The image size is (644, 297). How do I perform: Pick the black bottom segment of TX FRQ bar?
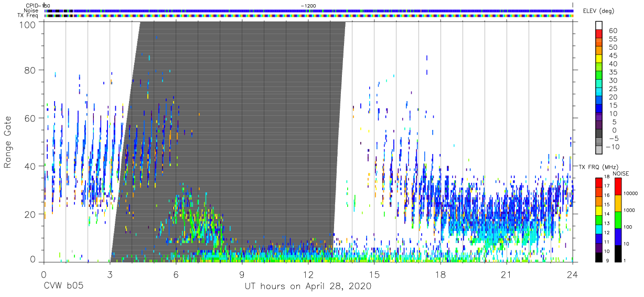tap(598, 257)
